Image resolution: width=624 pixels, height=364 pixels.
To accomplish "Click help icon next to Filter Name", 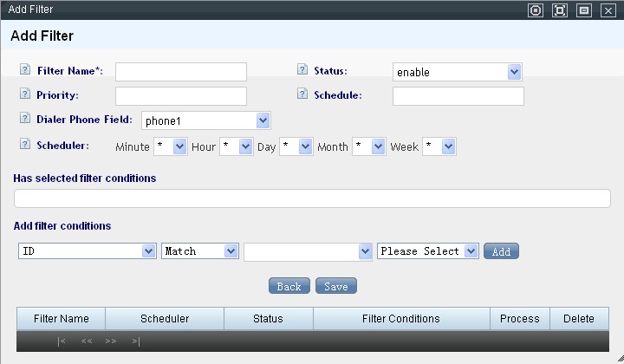I will (x=25, y=70).
